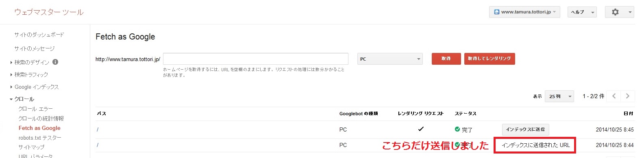
Task: Click the インデックスに送信 button
Action: click(x=525, y=129)
